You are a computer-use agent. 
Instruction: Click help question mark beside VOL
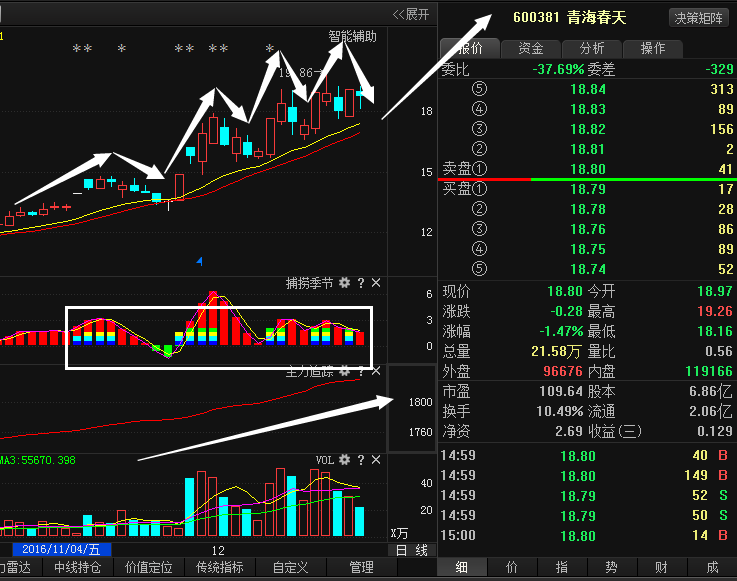pyautogui.click(x=361, y=460)
